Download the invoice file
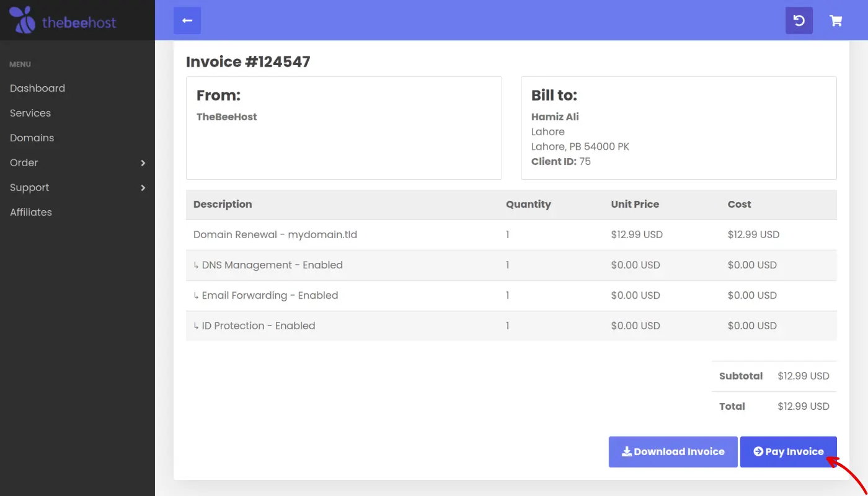The width and height of the screenshot is (868, 496). coord(673,452)
